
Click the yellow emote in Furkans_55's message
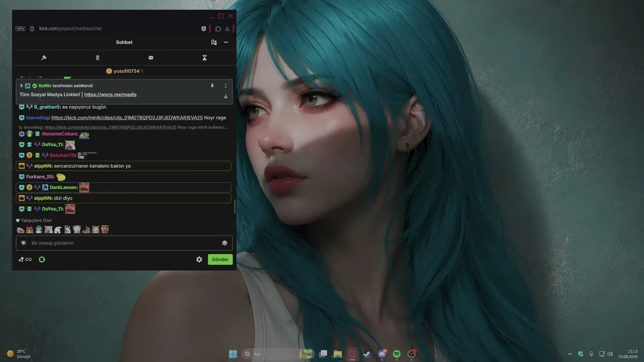(61, 177)
